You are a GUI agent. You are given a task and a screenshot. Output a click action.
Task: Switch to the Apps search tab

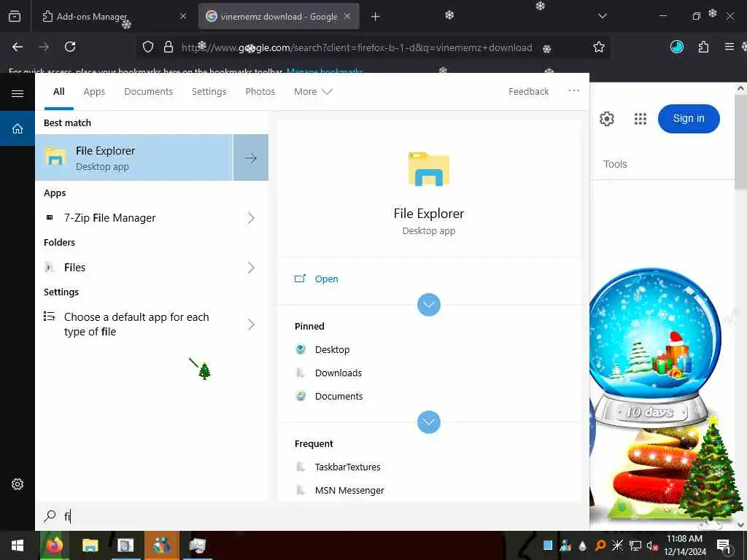point(94,91)
